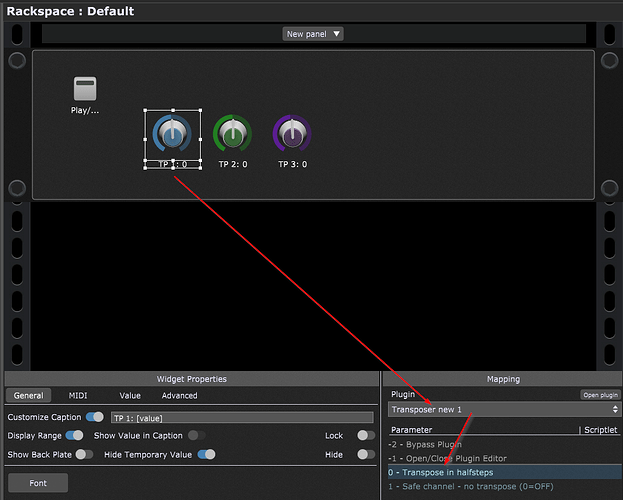Disable the Customize Caption toggle
This screenshot has height=500, width=623.
(x=95, y=417)
